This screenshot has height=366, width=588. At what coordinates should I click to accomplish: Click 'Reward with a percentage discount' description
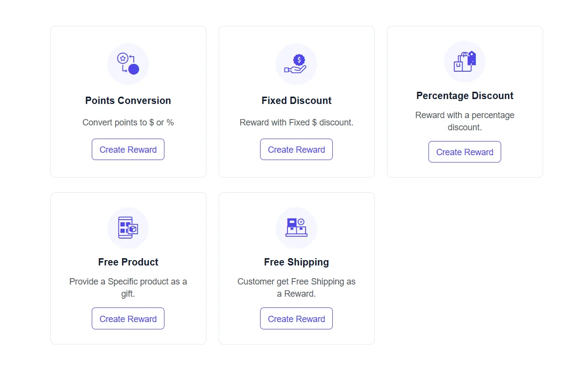465,121
